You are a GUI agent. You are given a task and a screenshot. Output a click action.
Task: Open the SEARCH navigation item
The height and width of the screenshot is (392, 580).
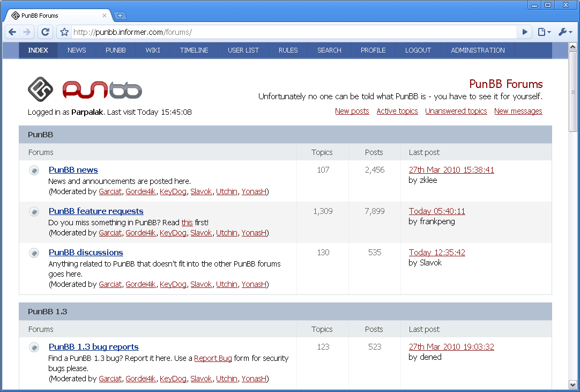tap(329, 50)
